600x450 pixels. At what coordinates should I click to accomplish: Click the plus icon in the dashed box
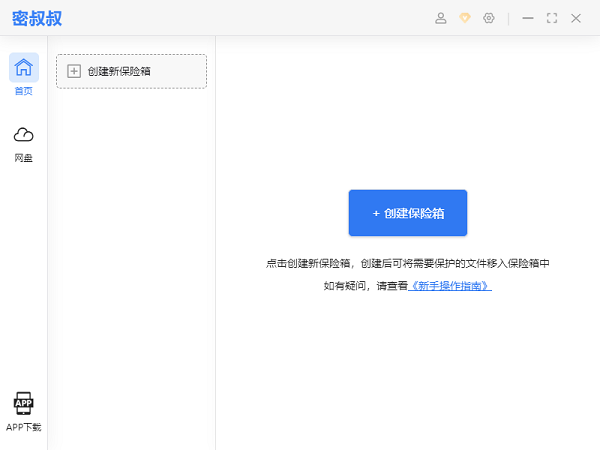click(x=73, y=71)
